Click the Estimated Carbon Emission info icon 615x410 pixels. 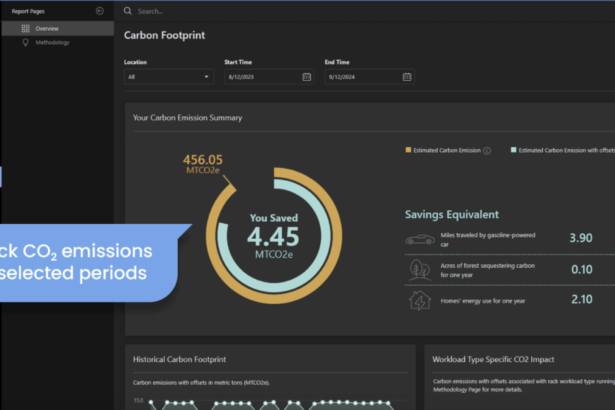coord(487,151)
